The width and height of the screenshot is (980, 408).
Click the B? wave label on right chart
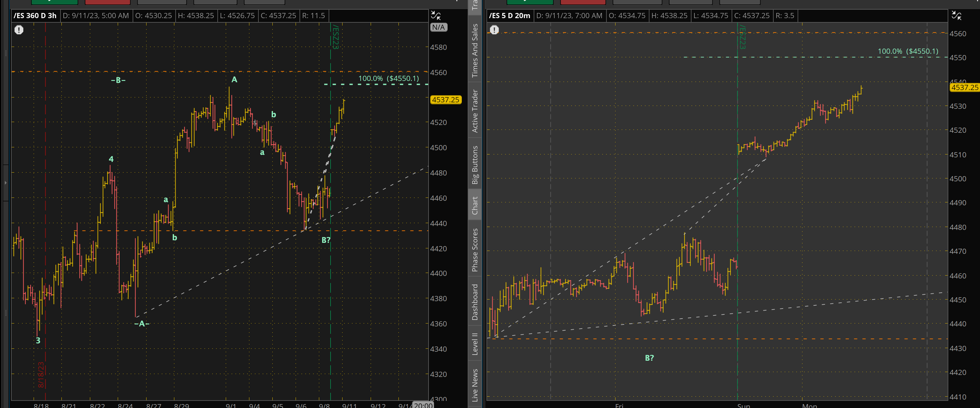click(x=649, y=358)
